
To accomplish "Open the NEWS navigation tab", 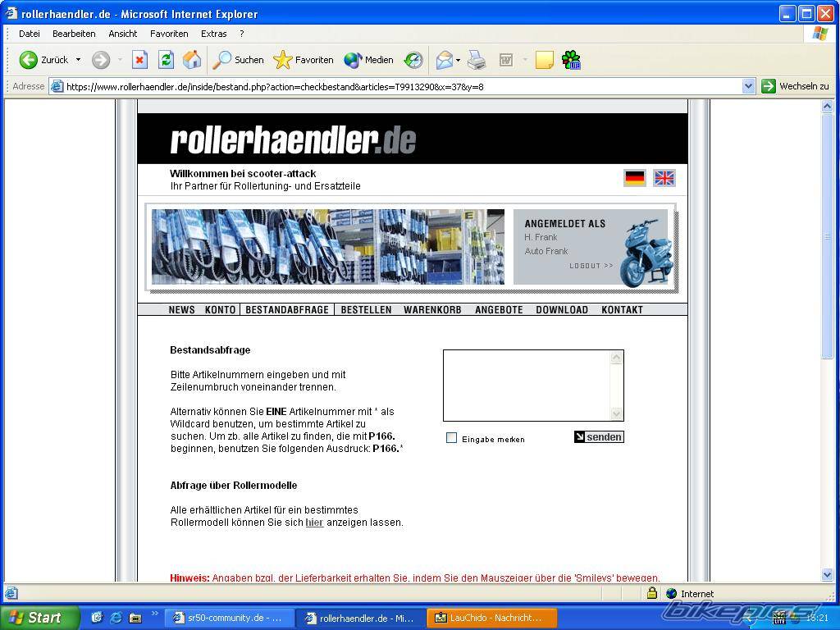I will (x=181, y=309).
